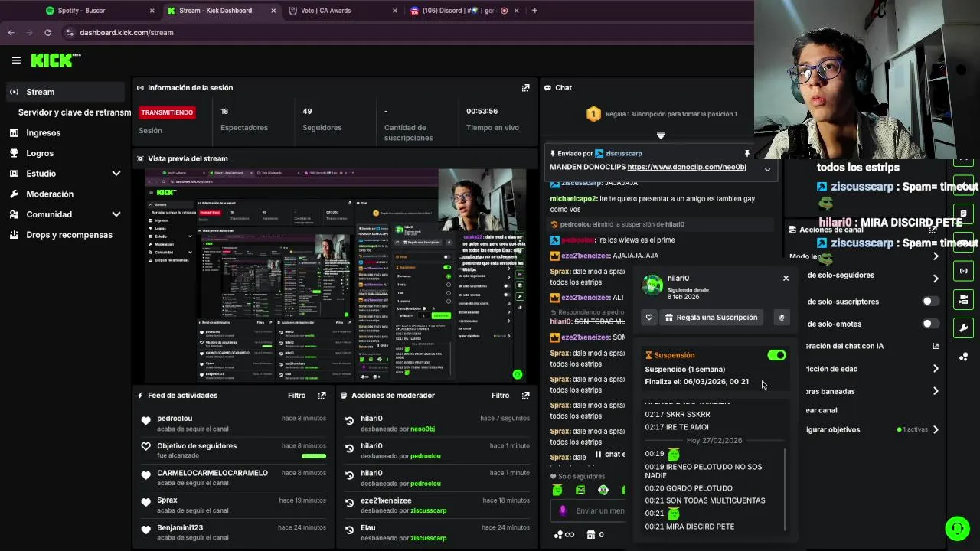Open solo-seguidores settings arrow
The image size is (980, 551).
coord(936,279)
